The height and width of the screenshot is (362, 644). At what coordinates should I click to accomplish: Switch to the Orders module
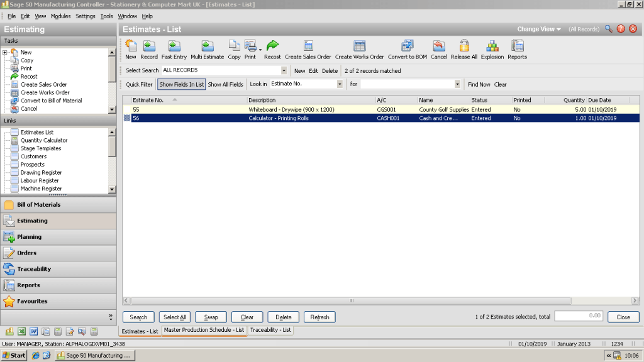click(58, 253)
